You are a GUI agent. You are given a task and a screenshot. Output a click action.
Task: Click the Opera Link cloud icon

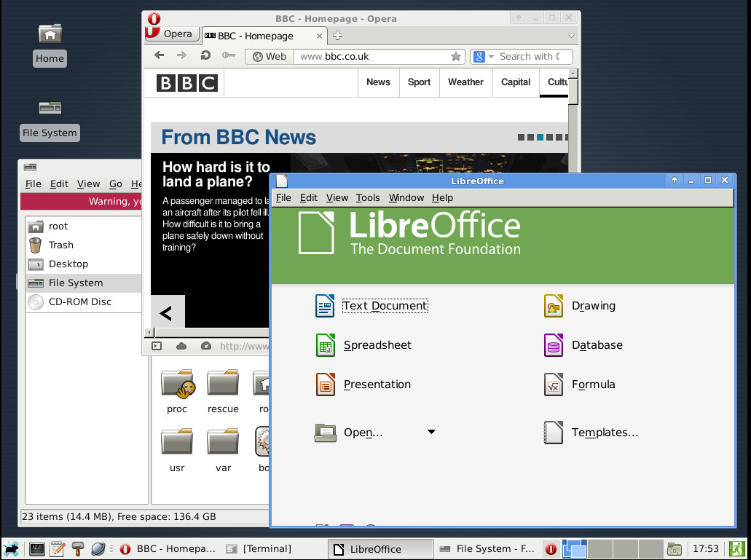[x=181, y=346]
